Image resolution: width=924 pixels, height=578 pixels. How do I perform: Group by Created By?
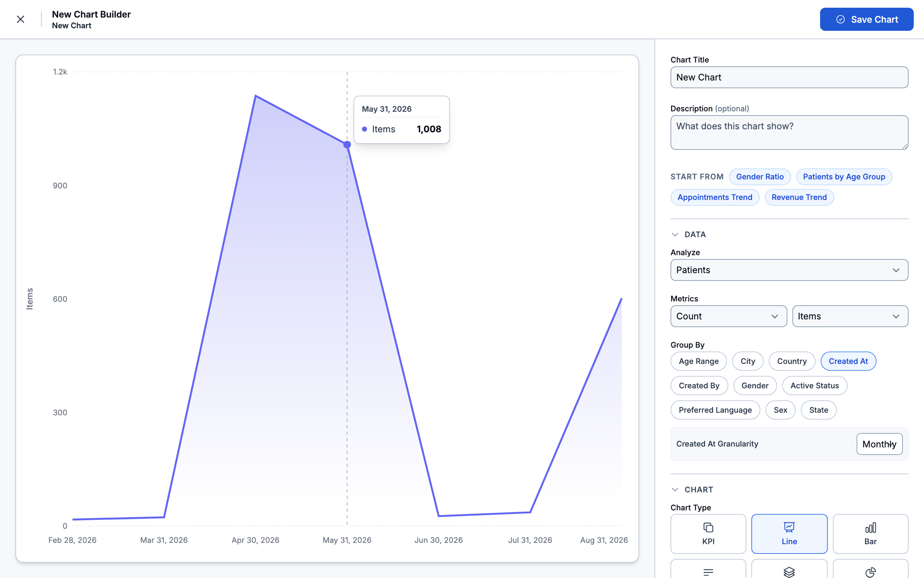(699, 386)
